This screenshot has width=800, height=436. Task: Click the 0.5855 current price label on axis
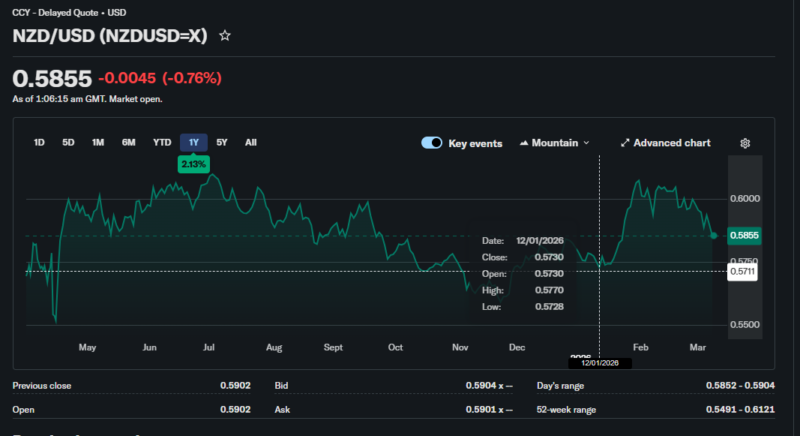pos(745,235)
